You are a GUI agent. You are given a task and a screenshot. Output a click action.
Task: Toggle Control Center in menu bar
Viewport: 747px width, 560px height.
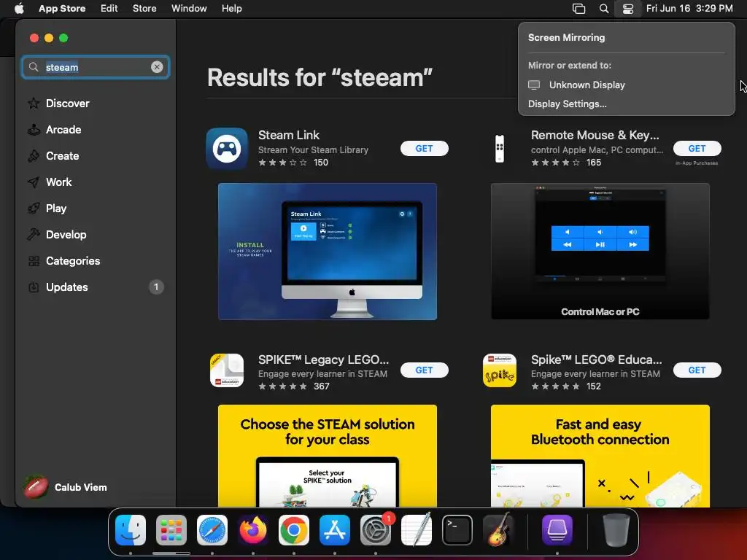point(628,9)
